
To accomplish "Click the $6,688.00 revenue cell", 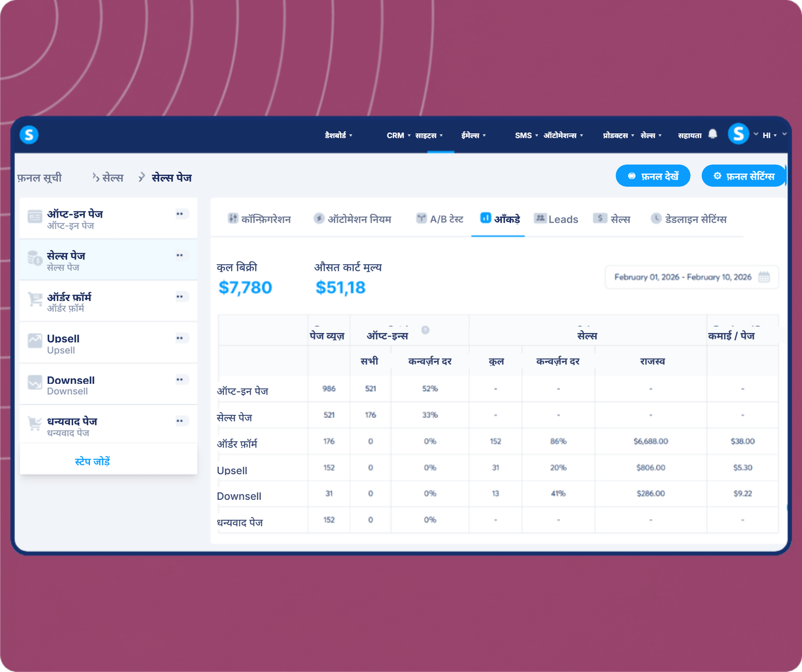I will tap(651, 441).
